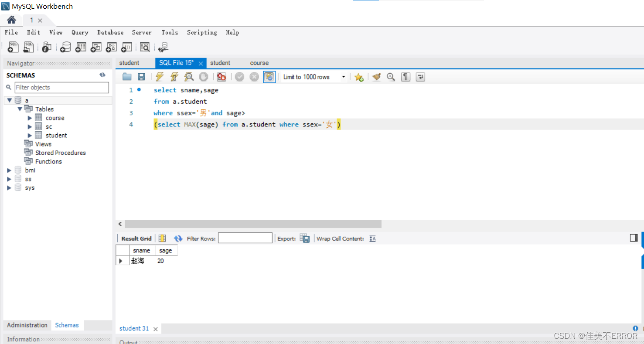This screenshot has width=644, height=344.
Task: Expand the ss schema
Action: pos(9,179)
